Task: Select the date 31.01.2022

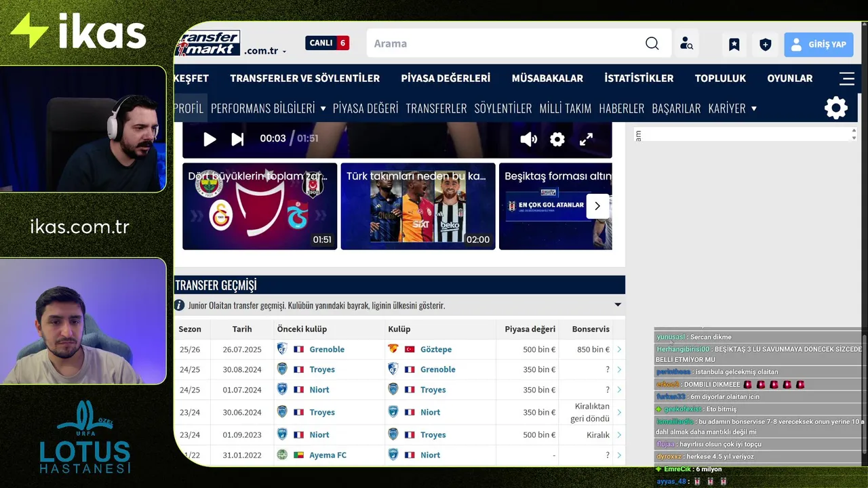Action: (x=242, y=455)
